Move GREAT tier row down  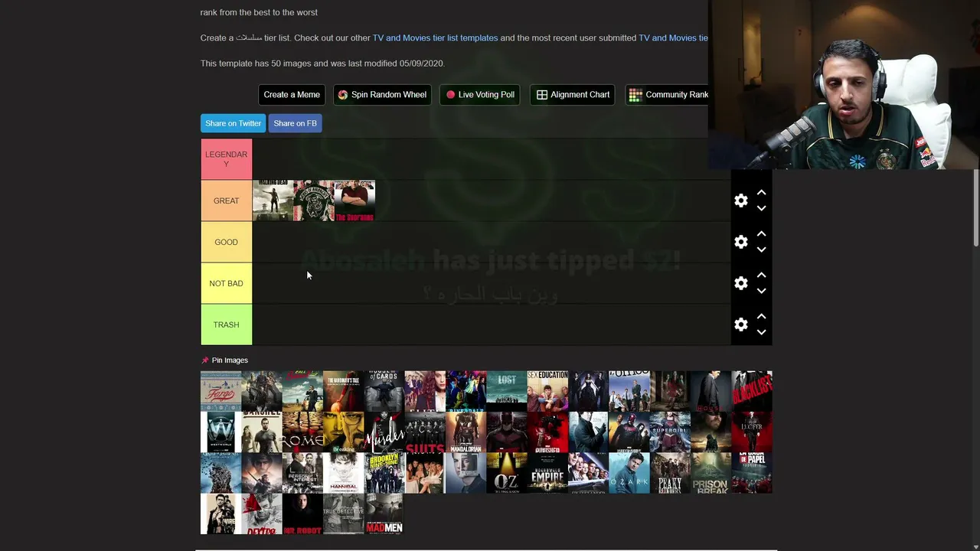pyautogui.click(x=761, y=208)
